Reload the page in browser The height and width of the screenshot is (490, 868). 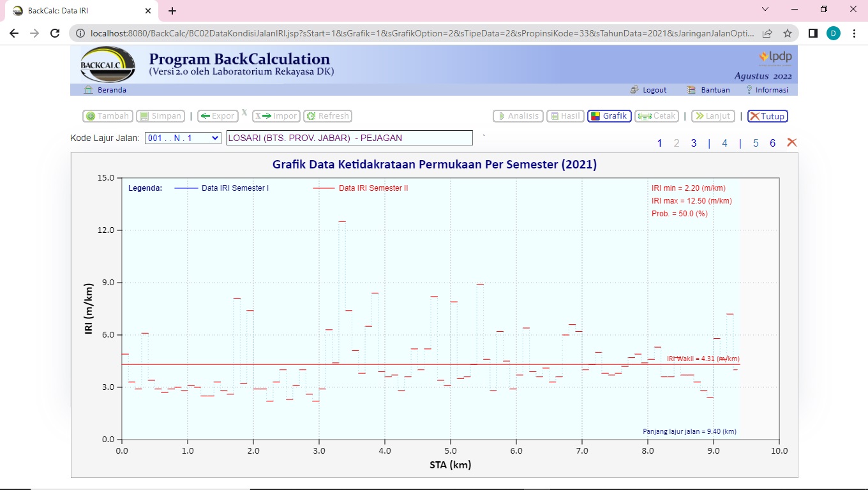click(55, 33)
